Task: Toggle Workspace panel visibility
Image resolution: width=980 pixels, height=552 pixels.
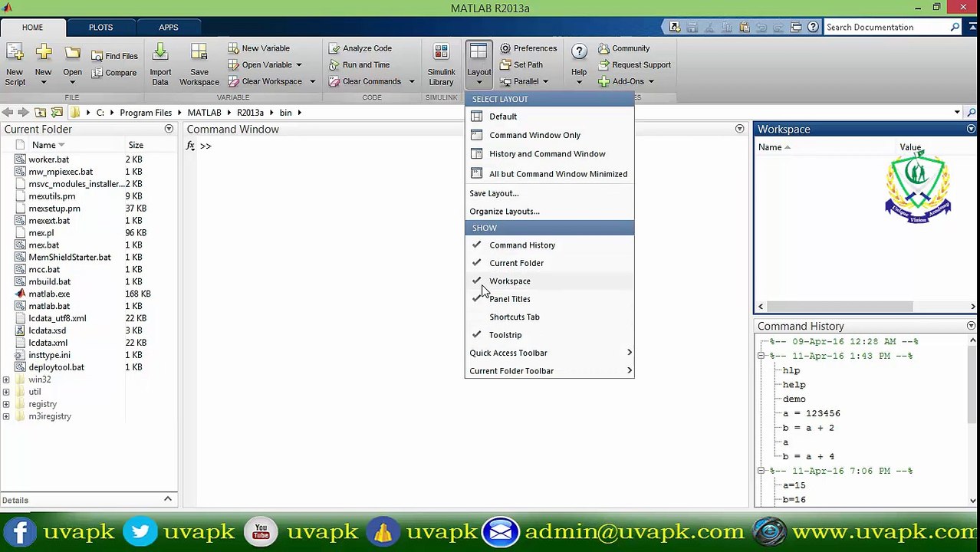Action: (549, 281)
